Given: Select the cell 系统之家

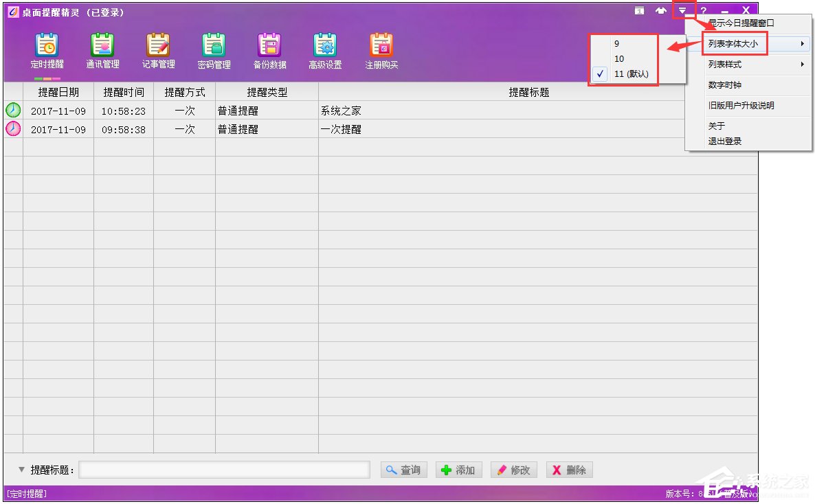Looking at the screenshot, I should point(340,111).
